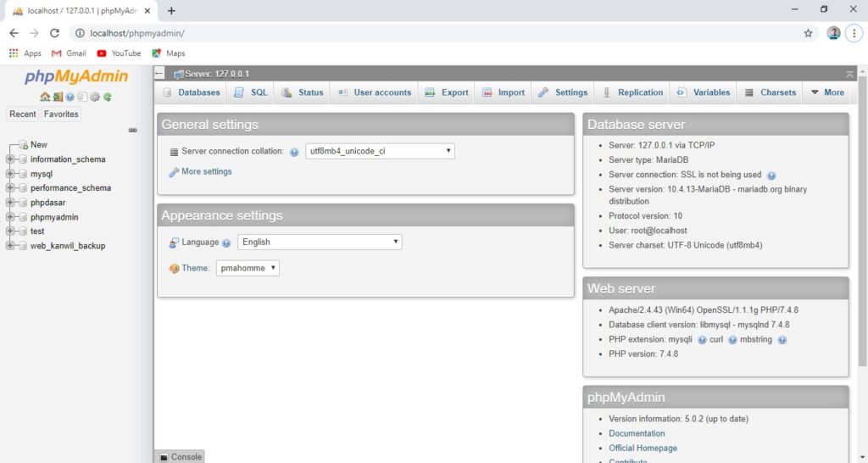Open the Export tab
The height and width of the screenshot is (463, 868).
[447, 92]
